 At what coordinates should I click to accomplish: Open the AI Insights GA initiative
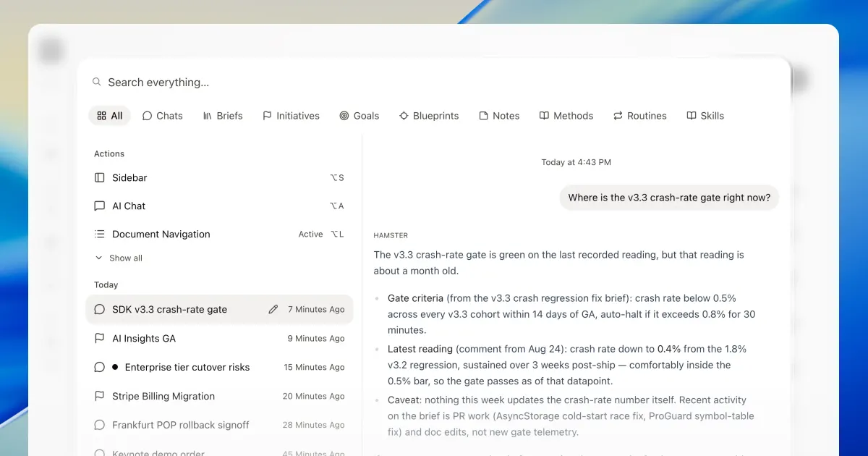(219, 338)
